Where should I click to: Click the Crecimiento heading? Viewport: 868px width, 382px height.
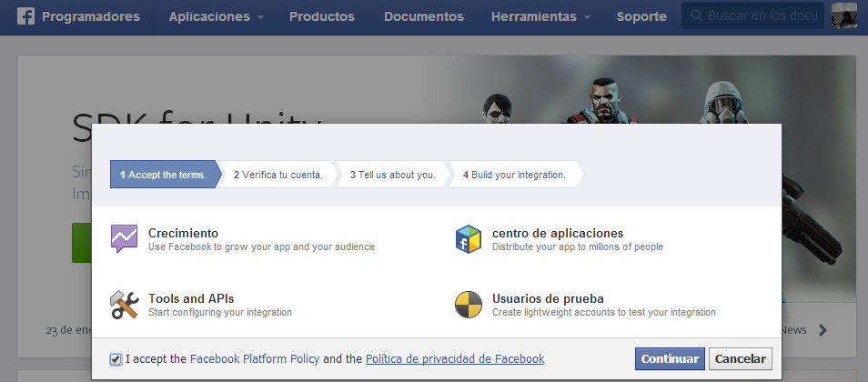click(183, 233)
